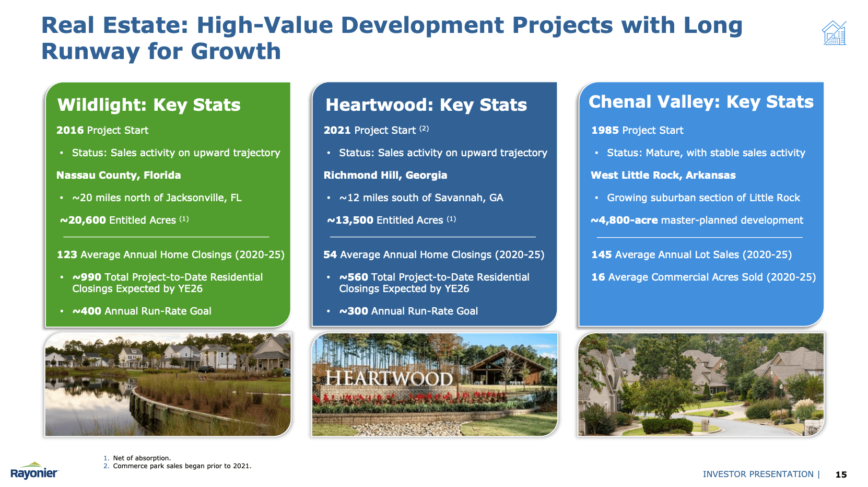Click West Little Rock, Arkansas text
868x487 pixels.
tap(663, 175)
